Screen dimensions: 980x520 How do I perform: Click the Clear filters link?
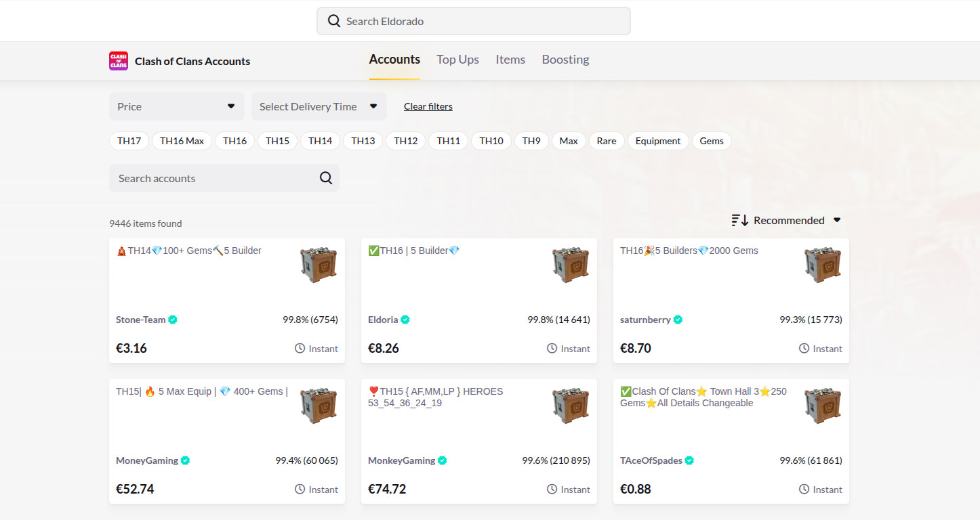click(x=428, y=106)
